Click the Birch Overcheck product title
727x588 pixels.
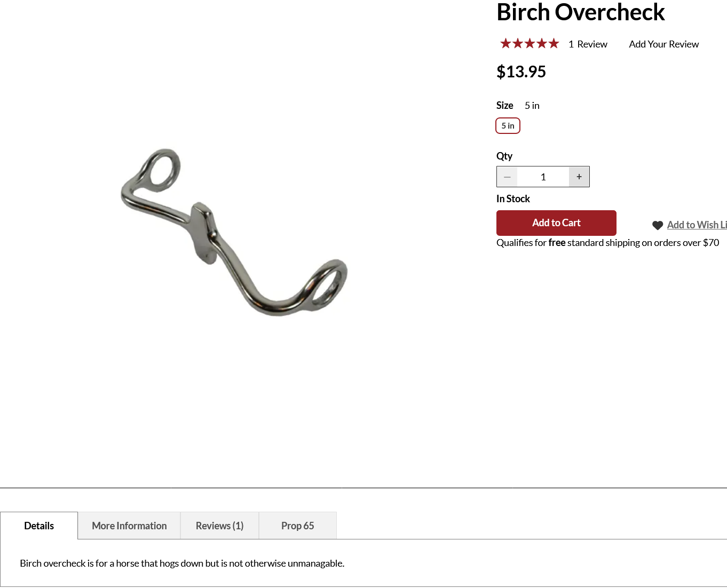coord(580,12)
